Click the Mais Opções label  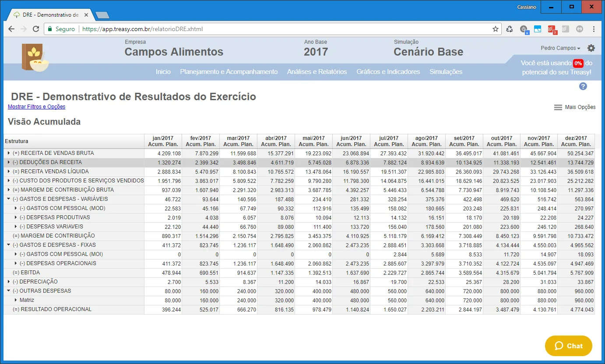580,107
